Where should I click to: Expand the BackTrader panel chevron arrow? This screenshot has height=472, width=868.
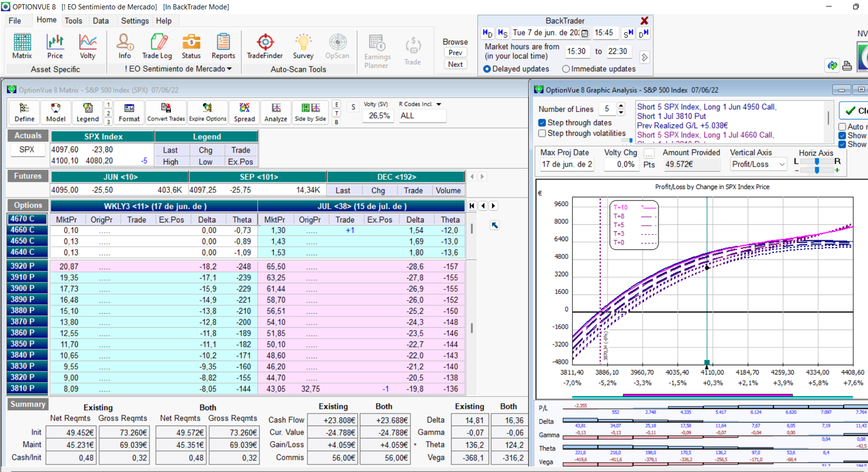(644, 58)
